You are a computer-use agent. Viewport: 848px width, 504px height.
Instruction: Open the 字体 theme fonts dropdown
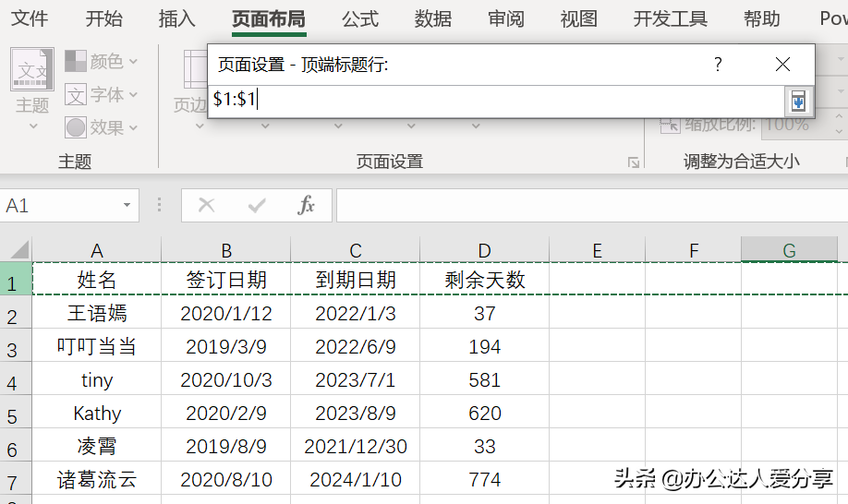(101, 94)
